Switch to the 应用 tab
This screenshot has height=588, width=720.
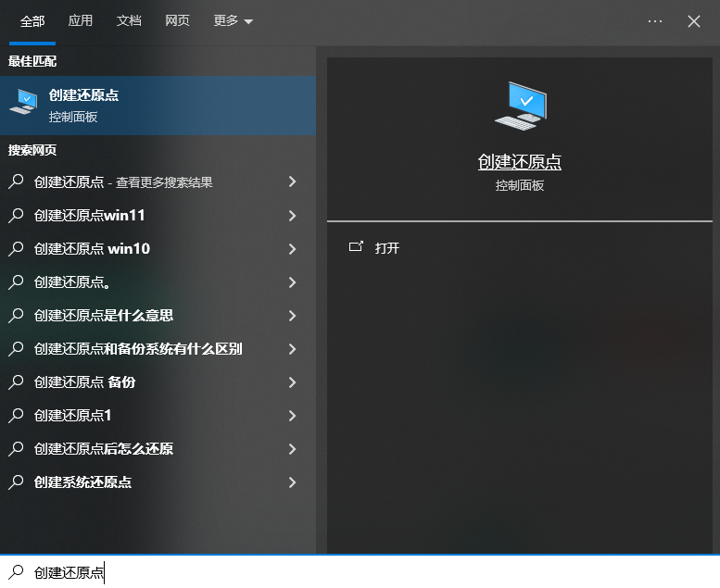point(81,21)
